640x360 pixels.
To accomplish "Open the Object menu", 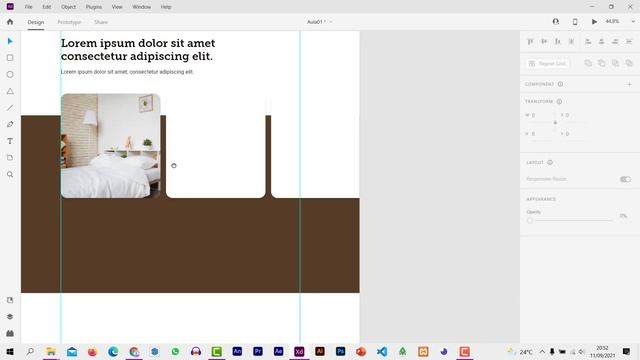I will [69, 7].
